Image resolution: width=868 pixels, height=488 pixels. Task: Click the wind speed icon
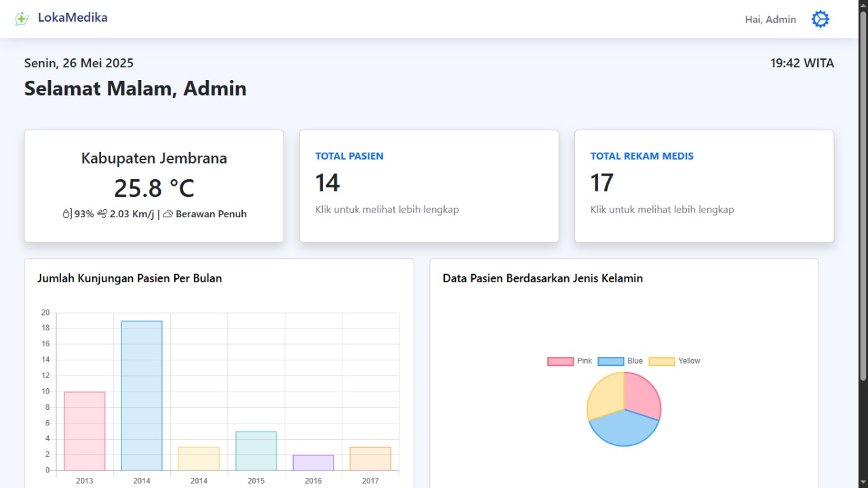coord(102,214)
